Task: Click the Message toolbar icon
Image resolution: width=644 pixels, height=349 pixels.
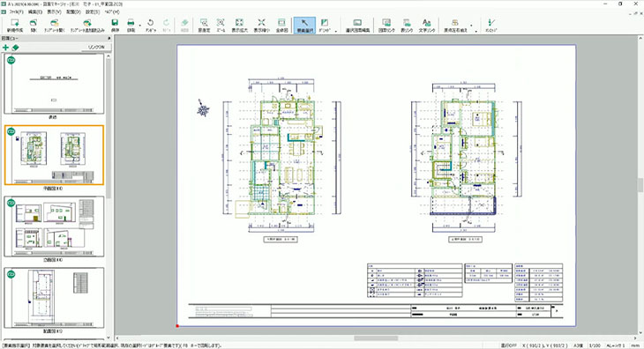Action: 491,25
